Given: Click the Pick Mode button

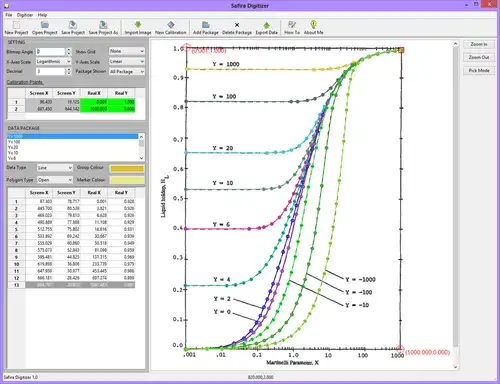Looking at the screenshot, I should click(479, 71).
